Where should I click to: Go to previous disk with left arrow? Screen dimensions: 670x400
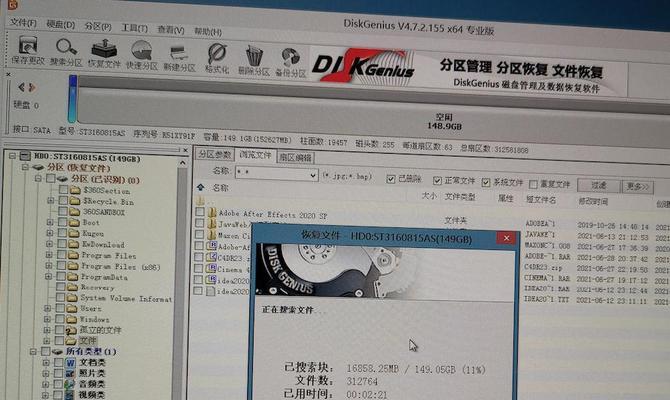(x=21, y=87)
